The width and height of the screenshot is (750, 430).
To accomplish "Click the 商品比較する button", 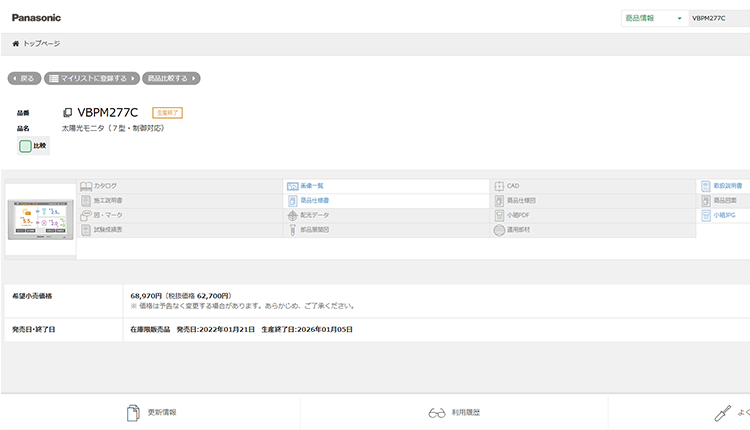I will (171, 78).
